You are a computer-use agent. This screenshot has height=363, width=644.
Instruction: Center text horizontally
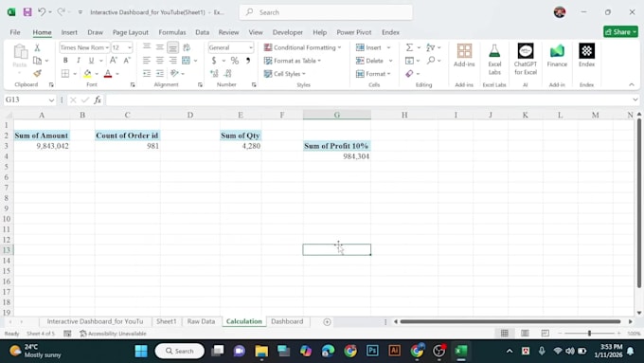click(159, 61)
